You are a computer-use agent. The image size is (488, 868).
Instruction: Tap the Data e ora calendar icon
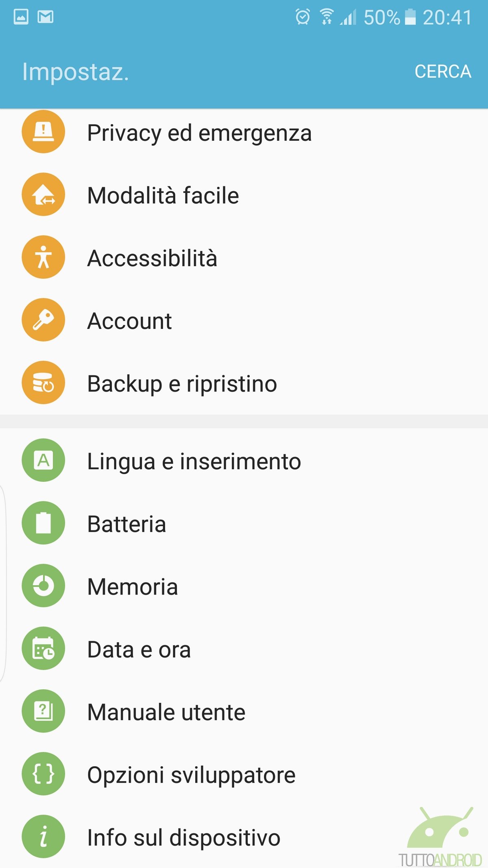coord(43,648)
